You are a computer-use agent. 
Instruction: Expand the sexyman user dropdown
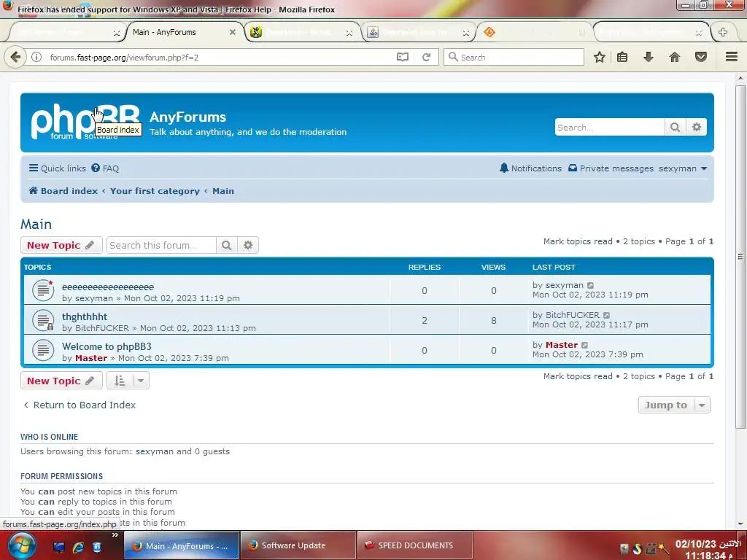pos(683,168)
